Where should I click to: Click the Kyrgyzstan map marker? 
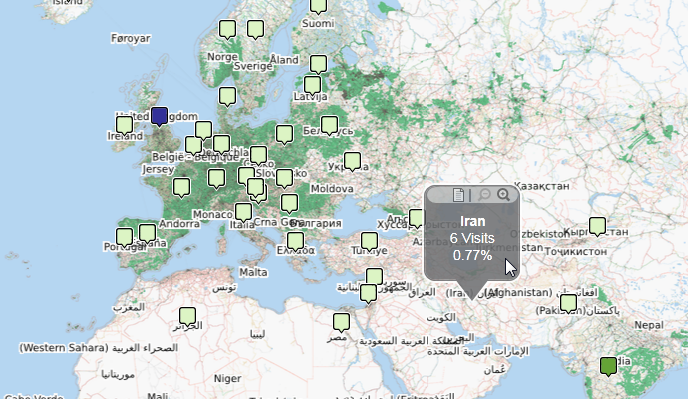(x=597, y=225)
